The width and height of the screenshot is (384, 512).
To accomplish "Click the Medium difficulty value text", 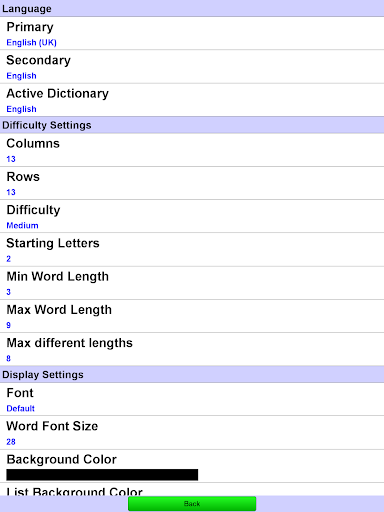I will click(x=22, y=226).
